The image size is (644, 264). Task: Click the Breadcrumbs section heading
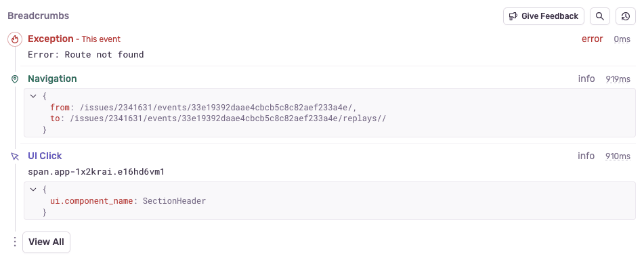click(38, 16)
